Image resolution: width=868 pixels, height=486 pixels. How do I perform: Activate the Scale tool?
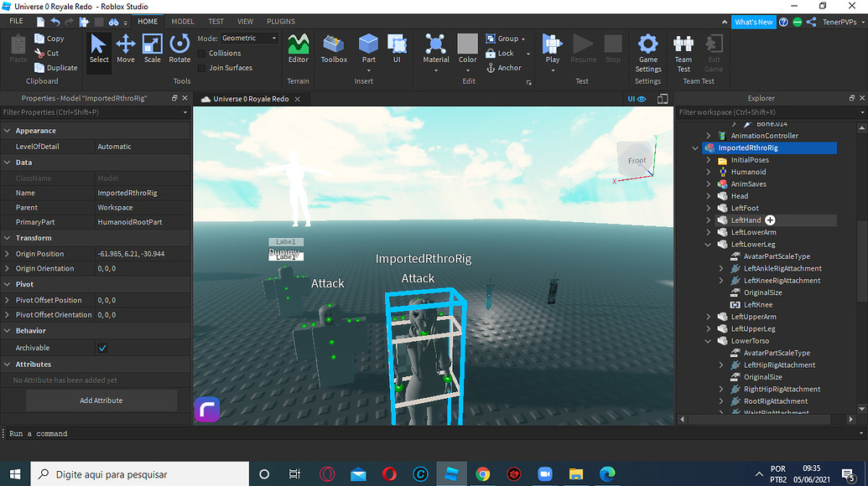pos(152,50)
